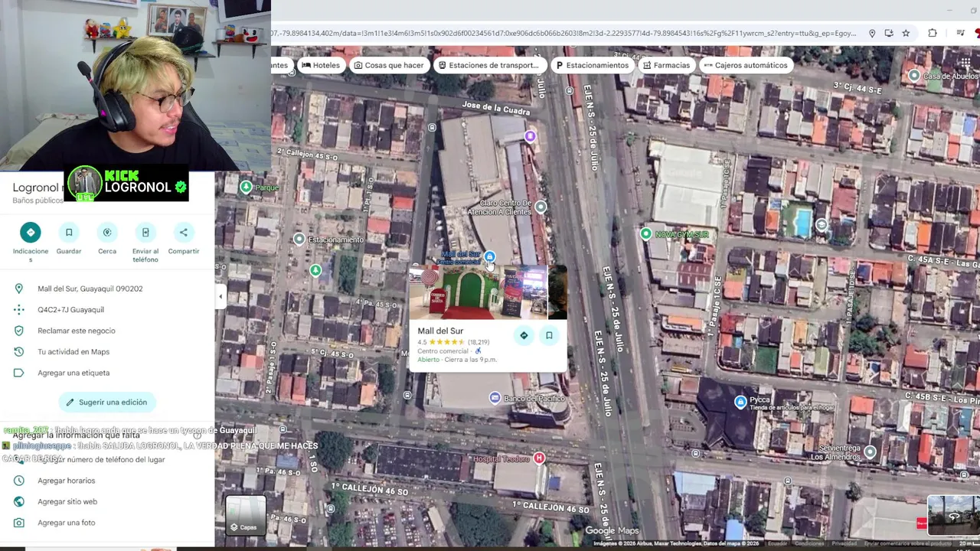This screenshot has width=980, height=551.
Task: Click the Mall del Sur card title
Action: (440, 331)
